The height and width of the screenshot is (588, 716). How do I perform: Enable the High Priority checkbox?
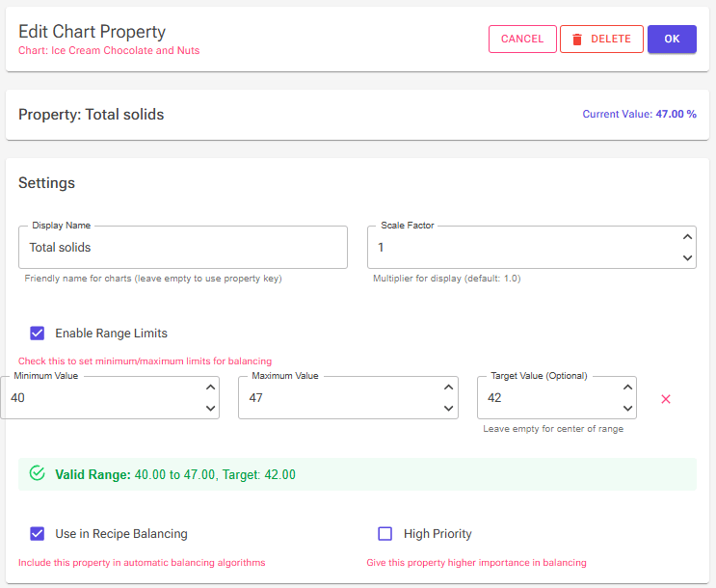tap(385, 534)
